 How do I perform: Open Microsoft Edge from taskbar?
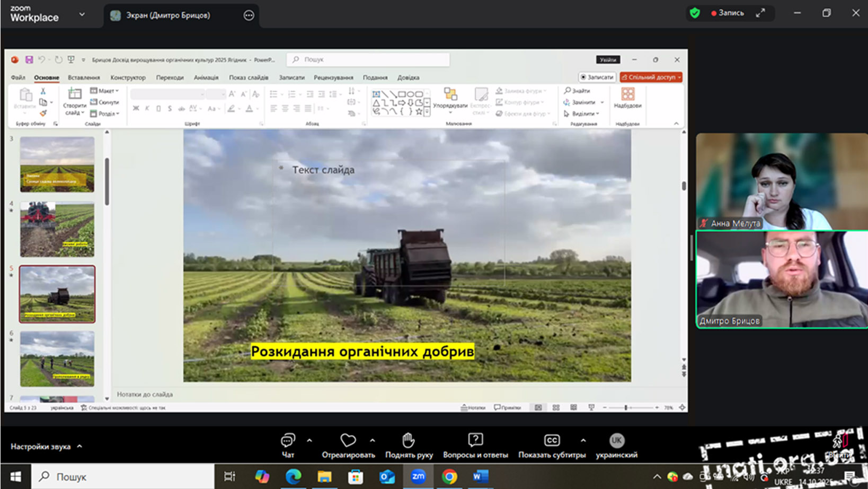[293, 476]
